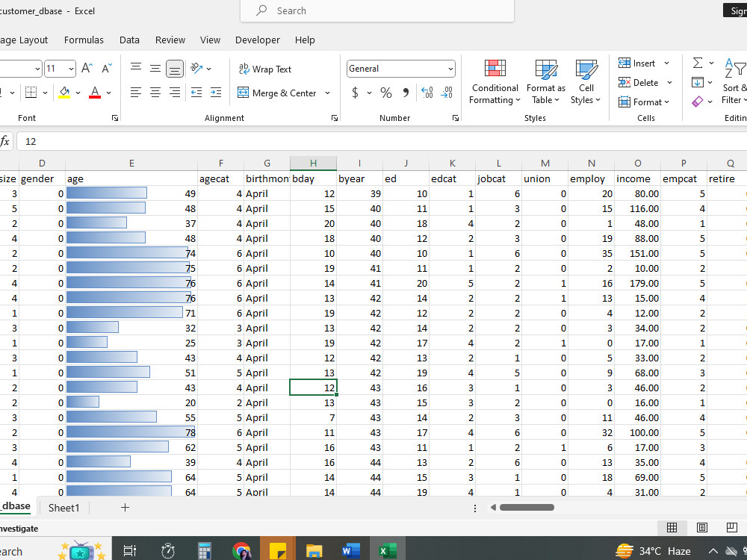Apply accounting dollar format
This screenshot has height=560, width=747.
coord(355,93)
